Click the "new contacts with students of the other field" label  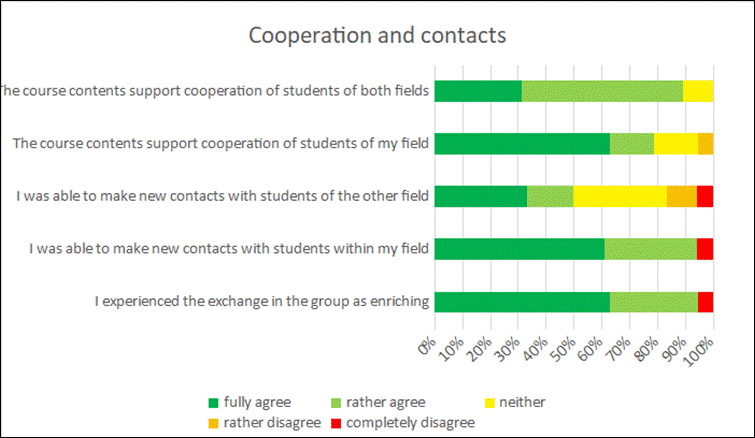(223, 196)
